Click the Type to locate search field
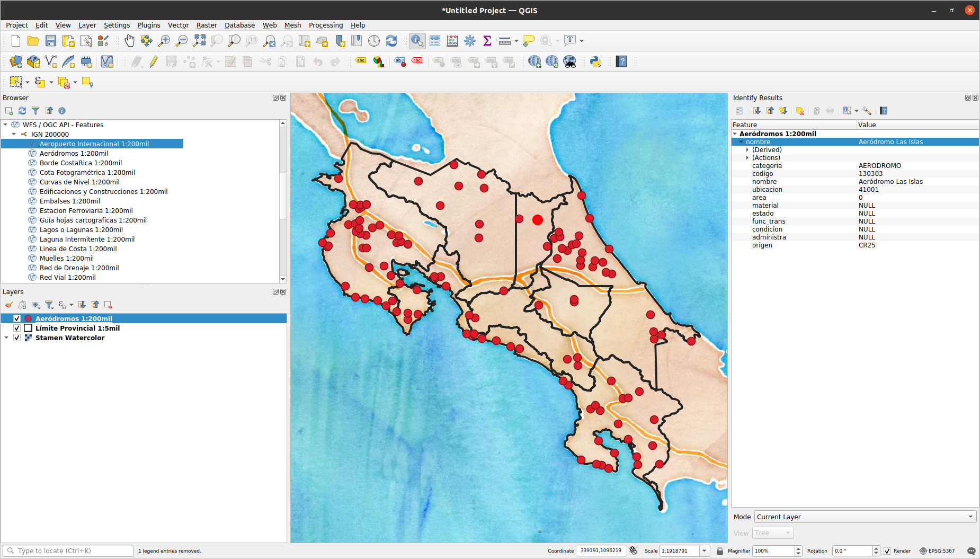980x559 pixels. pyautogui.click(x=69, y=551)
